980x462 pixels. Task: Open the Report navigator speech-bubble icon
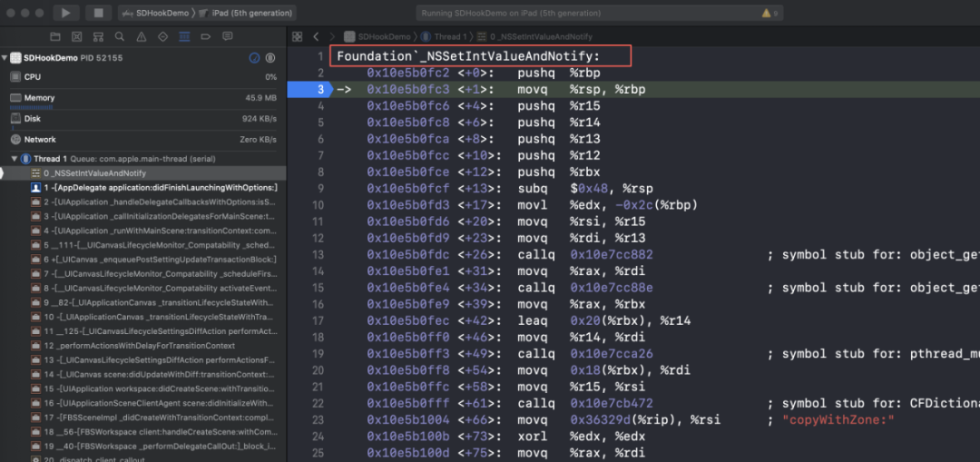(x=228, y=37)
